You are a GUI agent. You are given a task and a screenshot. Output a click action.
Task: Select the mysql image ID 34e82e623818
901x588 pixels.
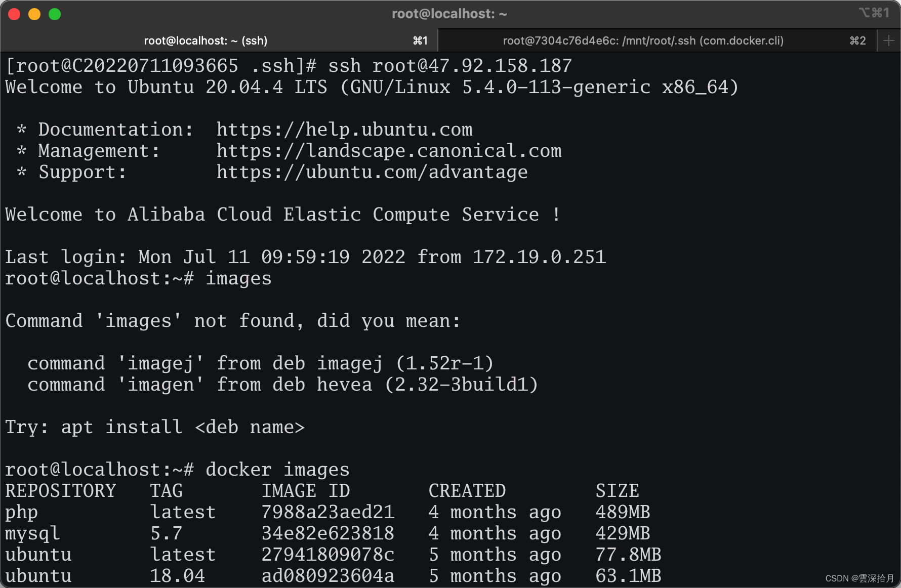click(328, 533)
